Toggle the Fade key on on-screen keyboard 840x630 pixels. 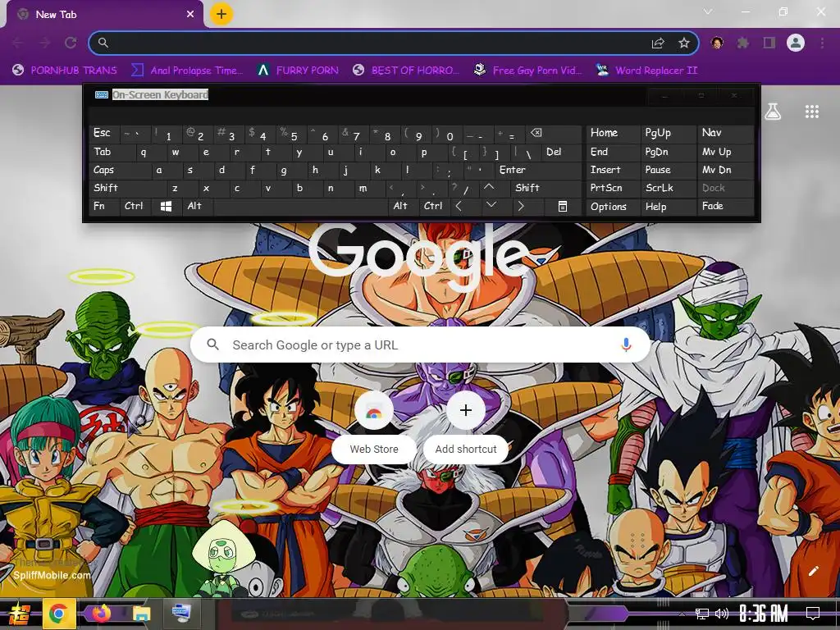[725, 206]
